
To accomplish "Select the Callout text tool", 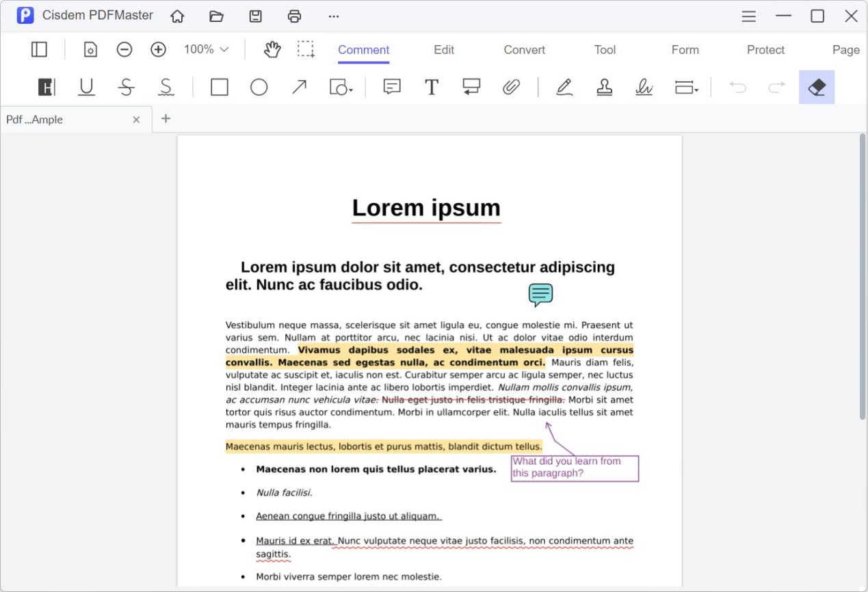I will pos(471,87).
